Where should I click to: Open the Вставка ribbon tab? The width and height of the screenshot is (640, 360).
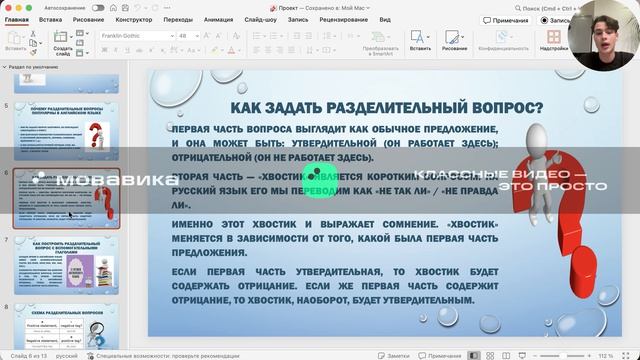[x=50, y=19]
